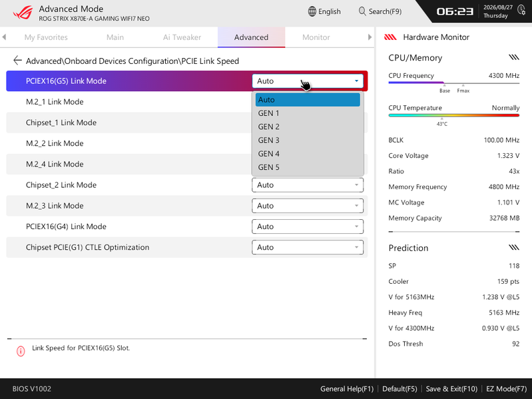
Task: Click Memory Capacity 32768 MB value
Action: (x=504, y=218)
